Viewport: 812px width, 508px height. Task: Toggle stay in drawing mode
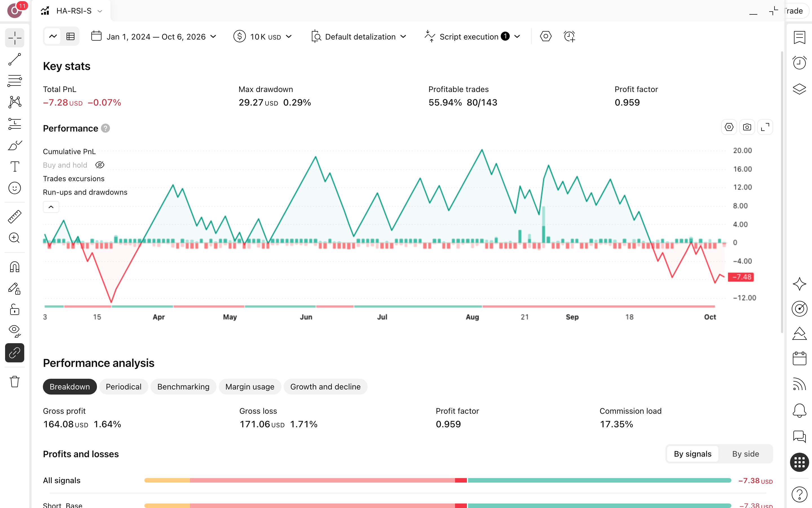point(14,289)
